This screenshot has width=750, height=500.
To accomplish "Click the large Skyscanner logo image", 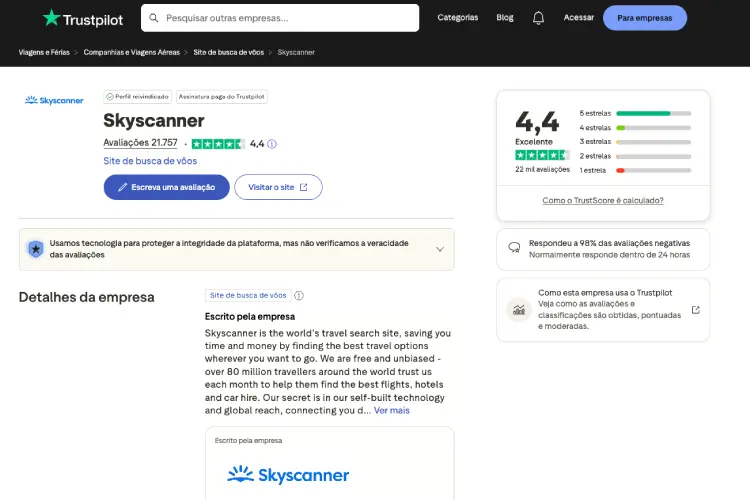I will (288, 475).
